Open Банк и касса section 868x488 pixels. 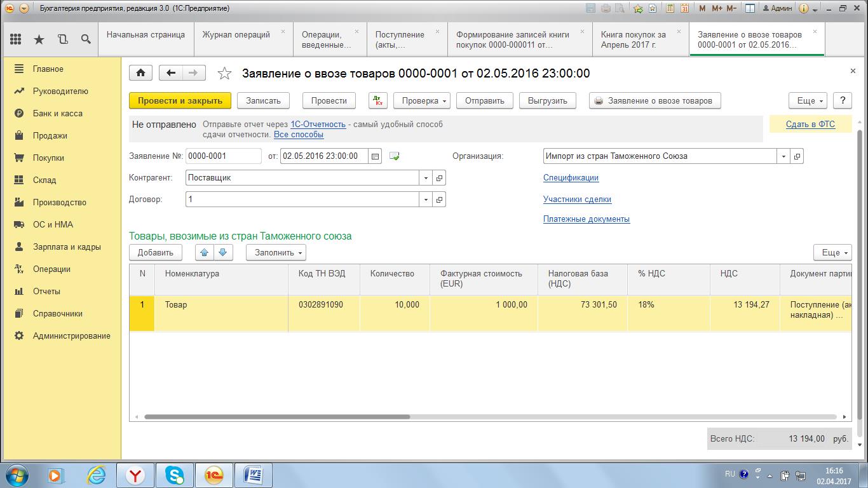point(57,113)
